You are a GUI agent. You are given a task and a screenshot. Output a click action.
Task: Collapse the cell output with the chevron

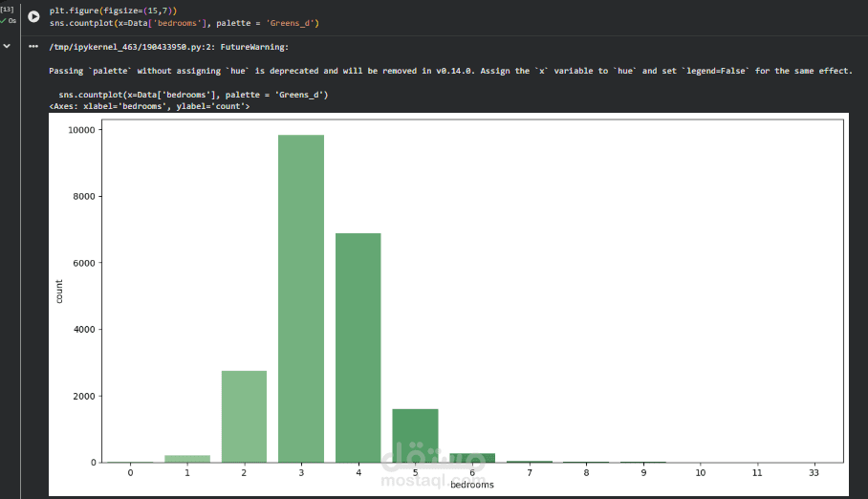tap(7, 45)
